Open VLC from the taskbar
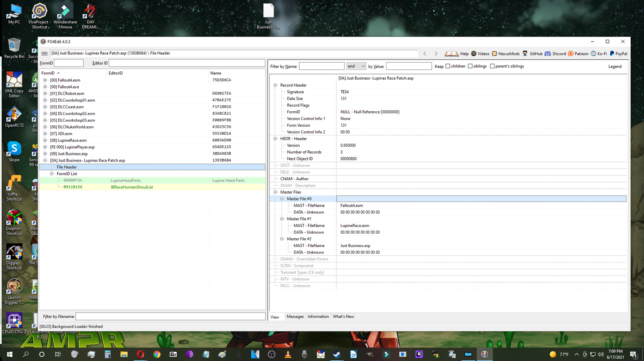Viewport: 644px width, 361px height. (x=288, y=354)
